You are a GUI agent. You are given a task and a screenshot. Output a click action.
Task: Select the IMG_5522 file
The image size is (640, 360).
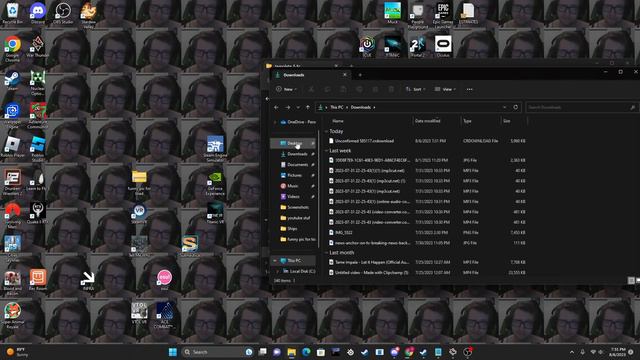coord(427,232)
